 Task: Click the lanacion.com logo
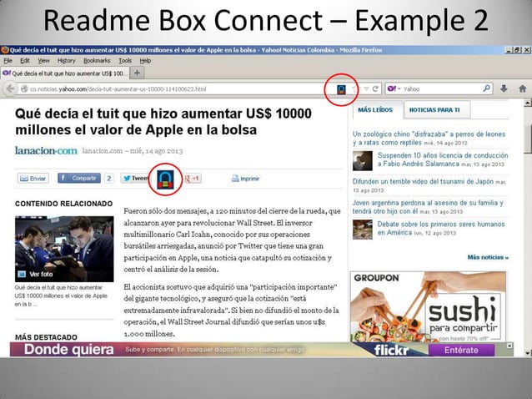pyautogui.click(x=46, y=150)
